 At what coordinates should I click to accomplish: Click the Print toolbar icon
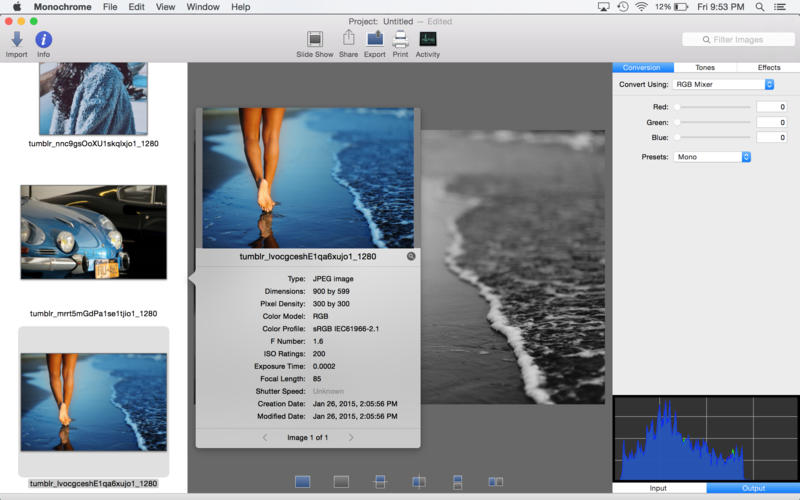point(400,40)
